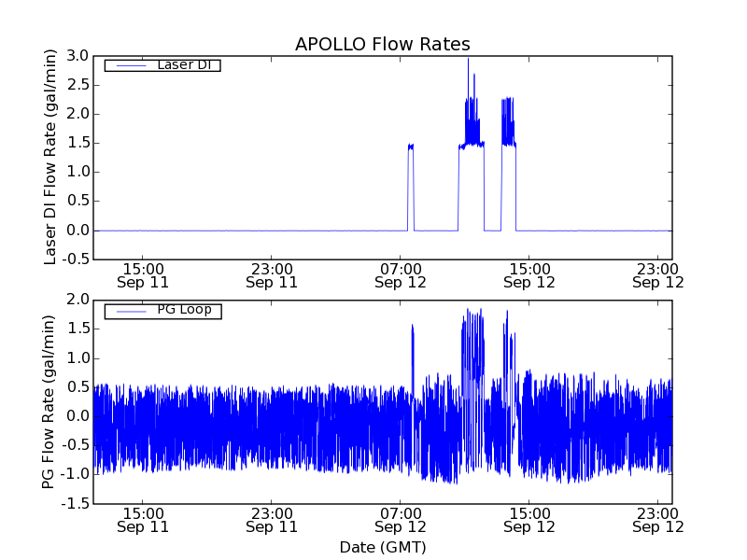Click the 1.0 tick on PG Flow Rate axis
Image resolution: width=747 pixels, height=560 pixels.
(78, 358)
